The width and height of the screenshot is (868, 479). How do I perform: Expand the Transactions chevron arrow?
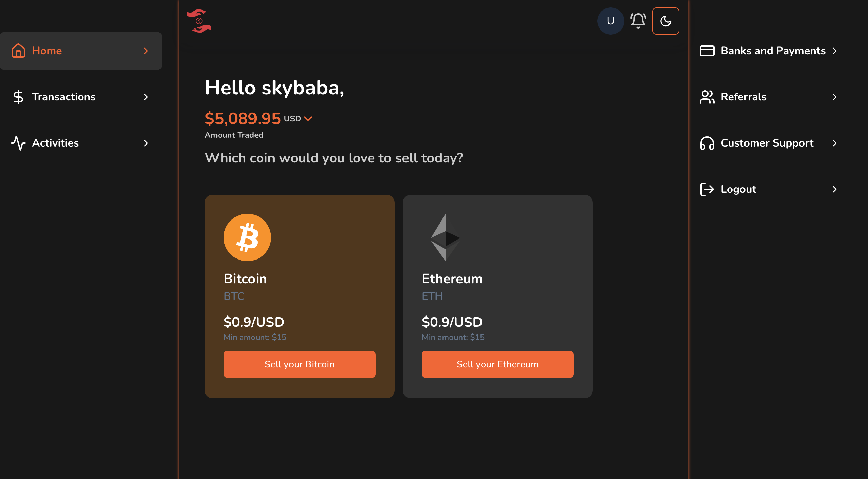pyautogui.click(x=146, y=97)
